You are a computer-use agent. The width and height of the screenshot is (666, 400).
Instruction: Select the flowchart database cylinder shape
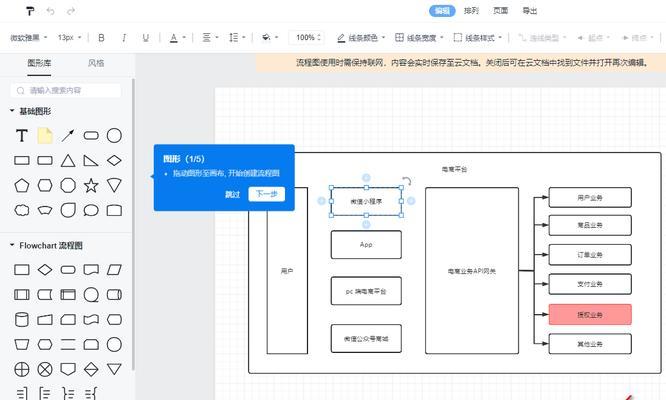pos(22,319)
